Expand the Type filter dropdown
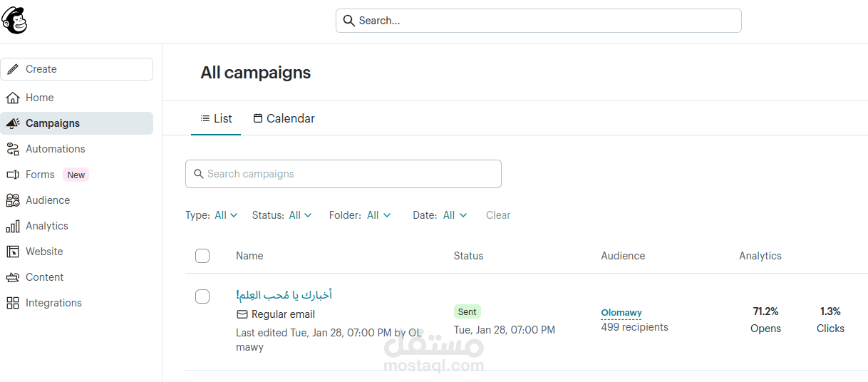This screenshot has width=868, height=382. pyautogui.click(x=226, y=215)
